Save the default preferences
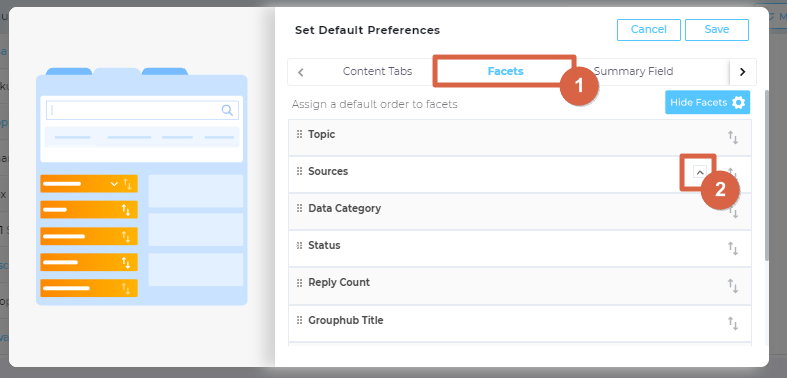 717,30
